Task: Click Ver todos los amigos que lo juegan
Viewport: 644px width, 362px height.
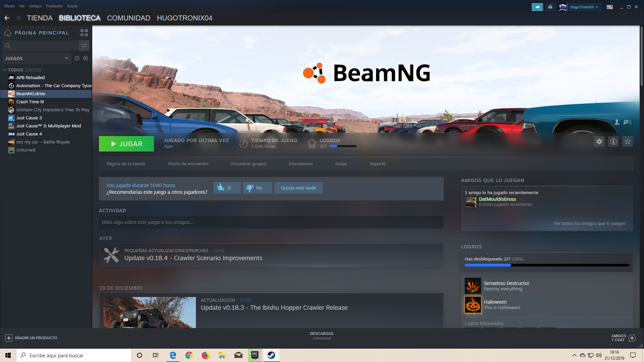Action: point(589,224)
